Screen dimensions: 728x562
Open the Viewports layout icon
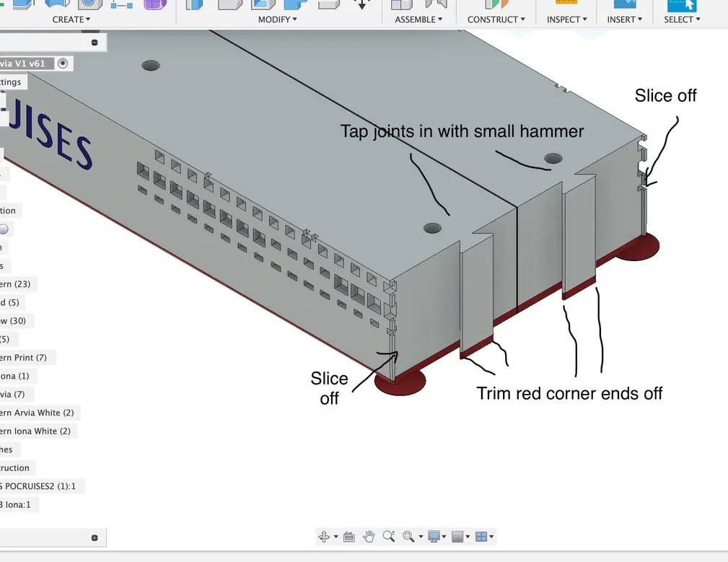[481, 537]
